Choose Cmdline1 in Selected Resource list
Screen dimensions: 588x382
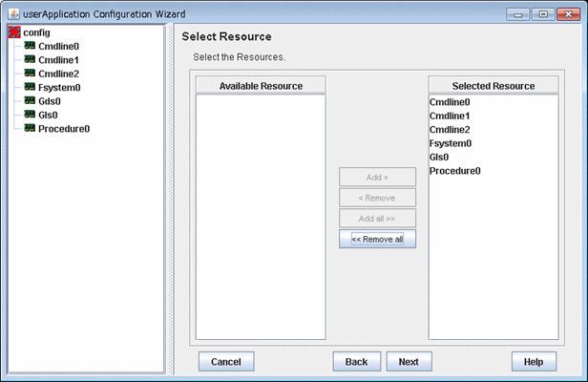493,116
